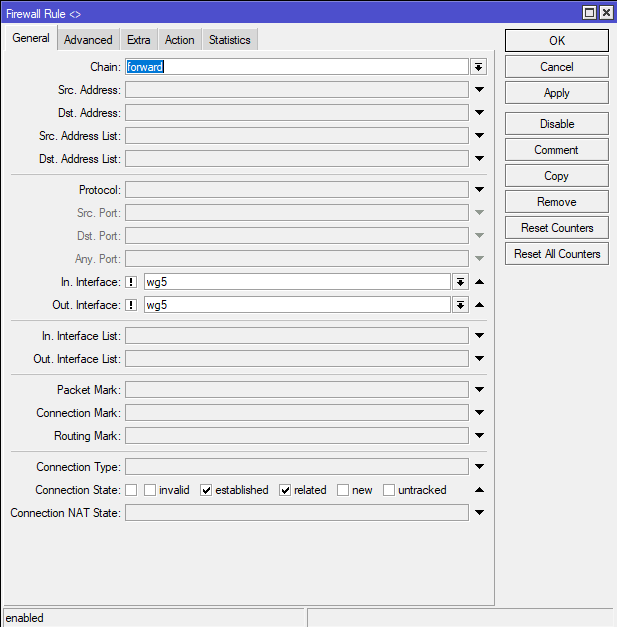Screen dimensions: 617x627
Task: Click the Packet Mark field
Action: point(297,389)
